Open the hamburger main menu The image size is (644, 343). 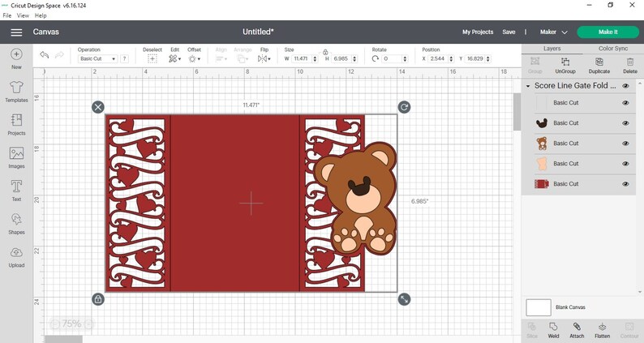[x=16, y=32]
